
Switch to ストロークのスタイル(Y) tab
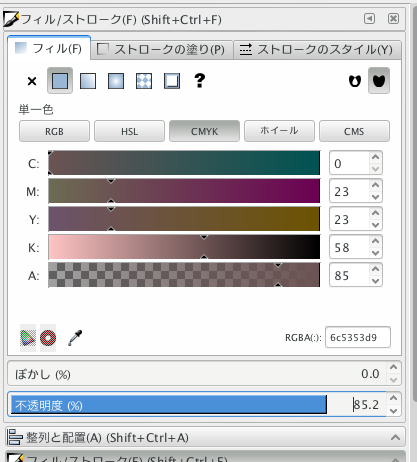[317, 50]
